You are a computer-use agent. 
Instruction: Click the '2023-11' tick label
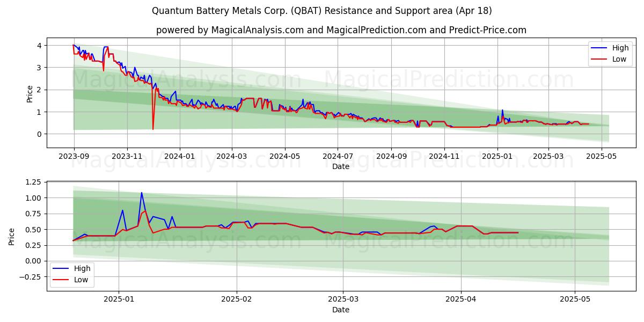click(127, 156)
